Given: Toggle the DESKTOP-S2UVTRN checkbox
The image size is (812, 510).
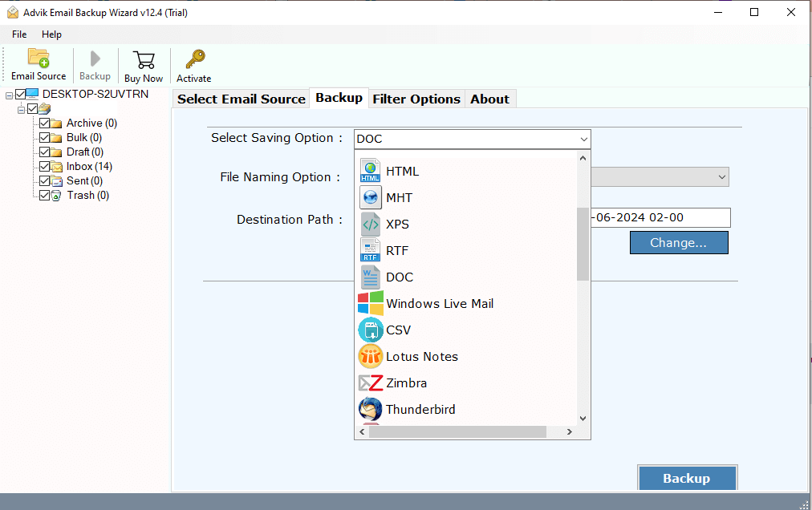Looking at the screenshot, I should [20, 94].
